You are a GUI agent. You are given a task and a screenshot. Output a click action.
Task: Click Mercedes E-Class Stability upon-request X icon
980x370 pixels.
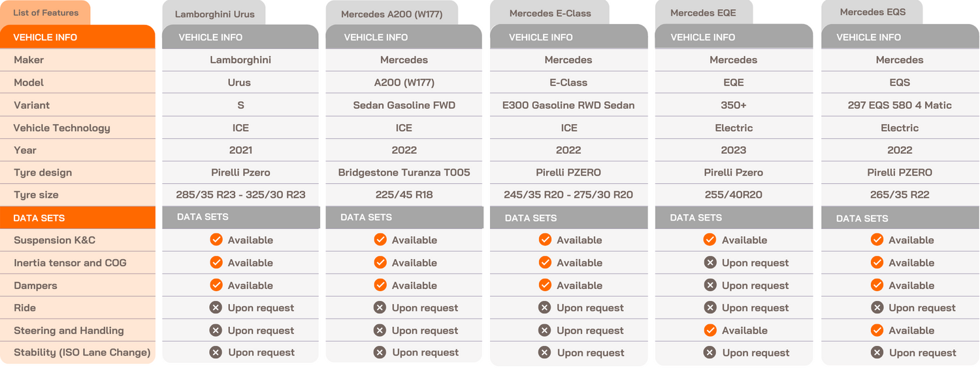(545, 352)
